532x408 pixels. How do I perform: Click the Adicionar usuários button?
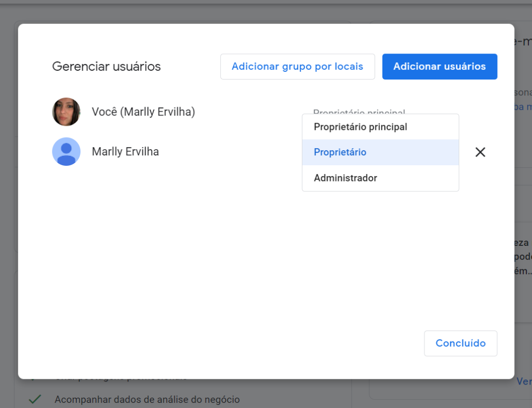pyautogui.click(x=440, y=67)
